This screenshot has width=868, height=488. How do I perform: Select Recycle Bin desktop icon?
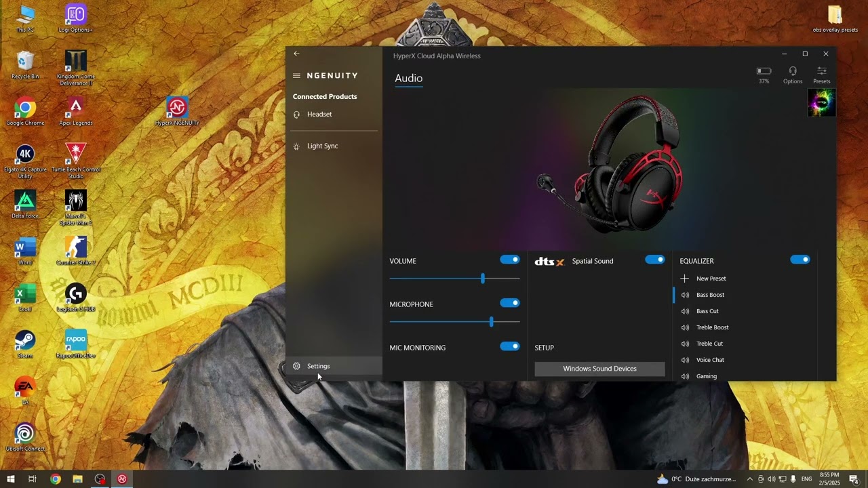pos(25,65)
